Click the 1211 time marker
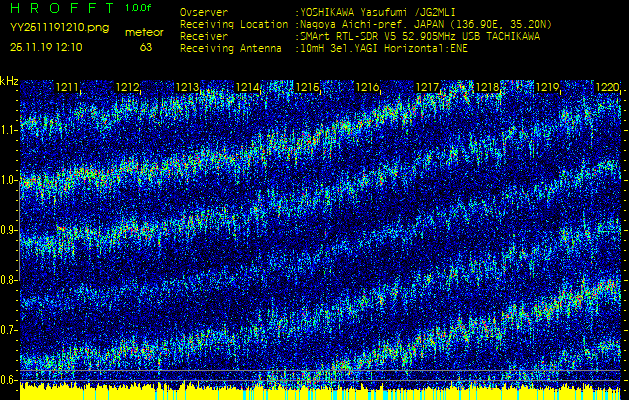 [x=67, y=88]
